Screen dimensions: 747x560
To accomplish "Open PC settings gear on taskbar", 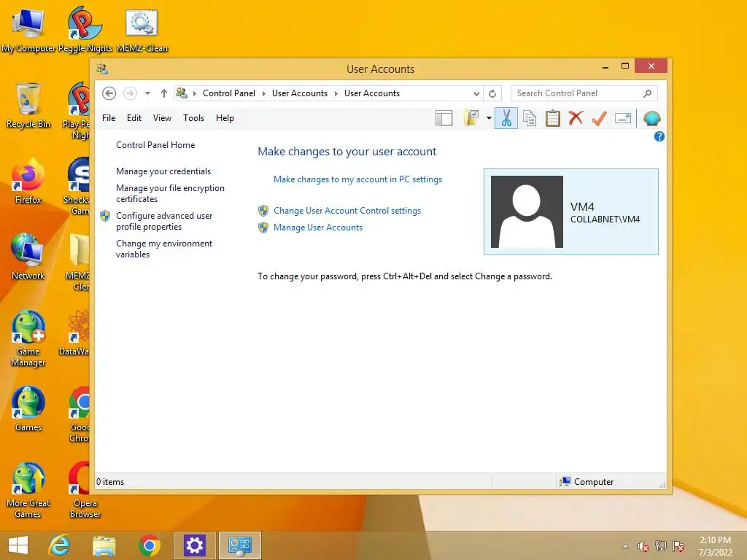I will pyautogui.click(x=194, y=545).
